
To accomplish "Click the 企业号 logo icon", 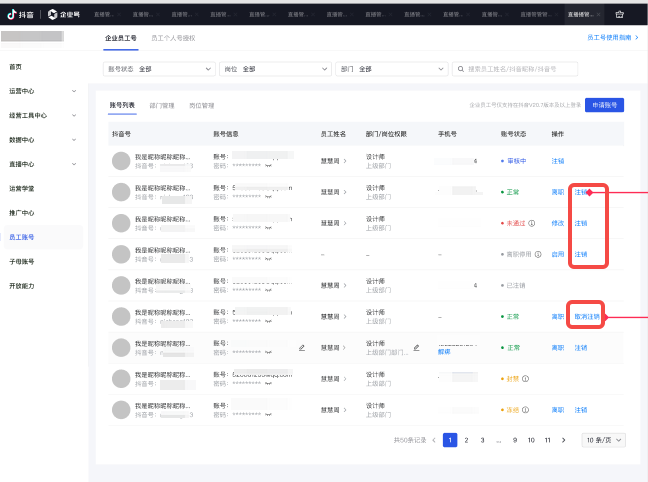I will pyautogui.click(x=52, y=14).
